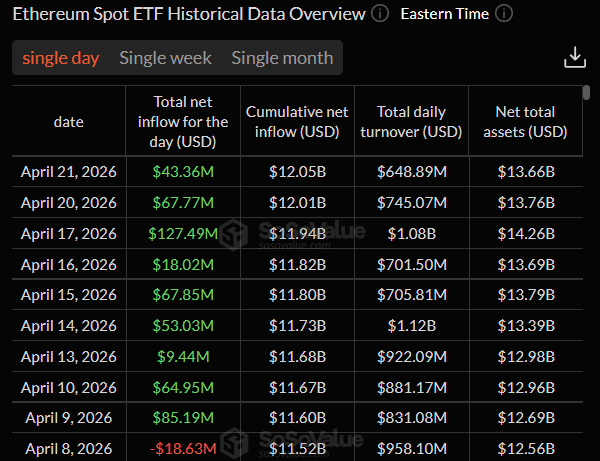
Task: Select the April 16, 2026 date cell
Action: click(69, 264)
